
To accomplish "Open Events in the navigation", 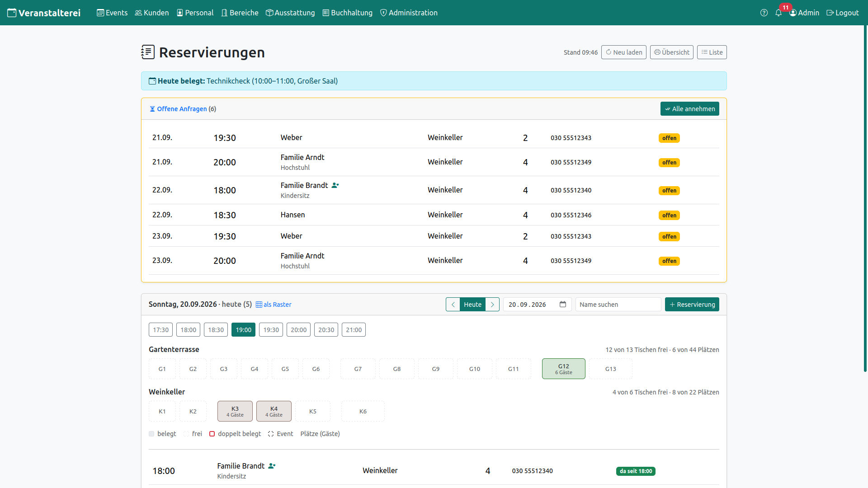I will (x=112, y=13).
